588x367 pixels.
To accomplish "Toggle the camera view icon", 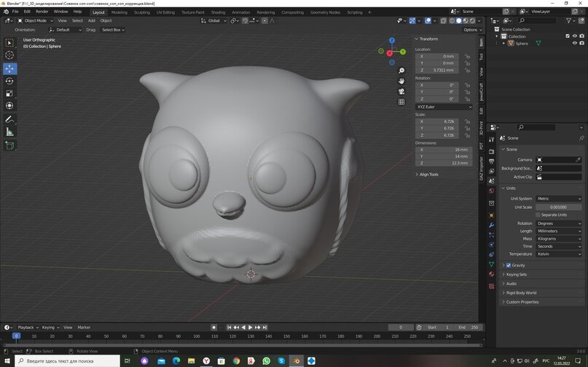I will point(401,92).
